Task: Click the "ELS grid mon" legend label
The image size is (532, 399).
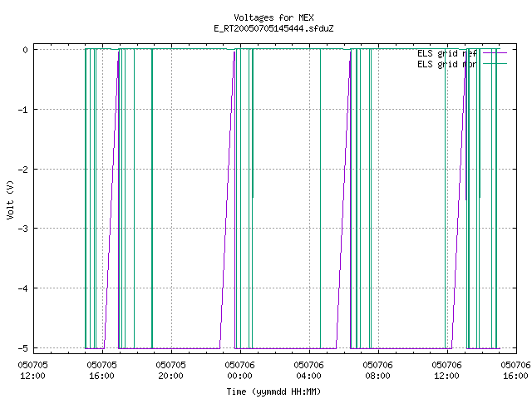Action: (447, 64)
